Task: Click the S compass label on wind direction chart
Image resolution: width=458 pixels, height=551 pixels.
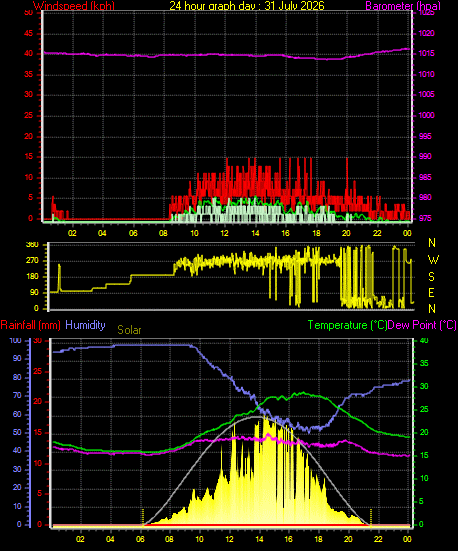Action: 432,277
